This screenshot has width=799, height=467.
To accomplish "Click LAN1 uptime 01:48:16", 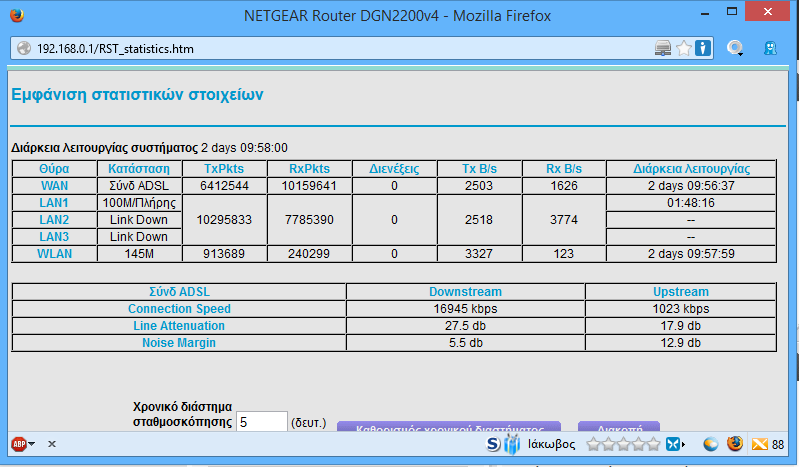I will click(x=691, y=203).
